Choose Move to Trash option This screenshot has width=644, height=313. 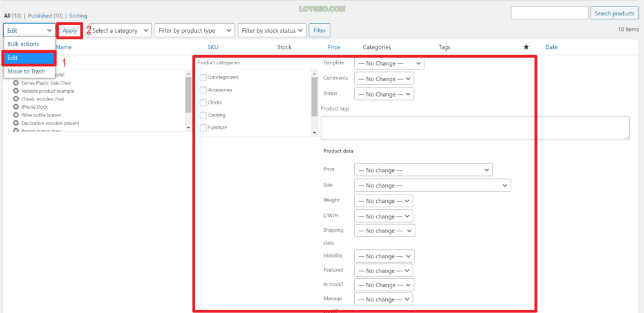click(30, 71)
